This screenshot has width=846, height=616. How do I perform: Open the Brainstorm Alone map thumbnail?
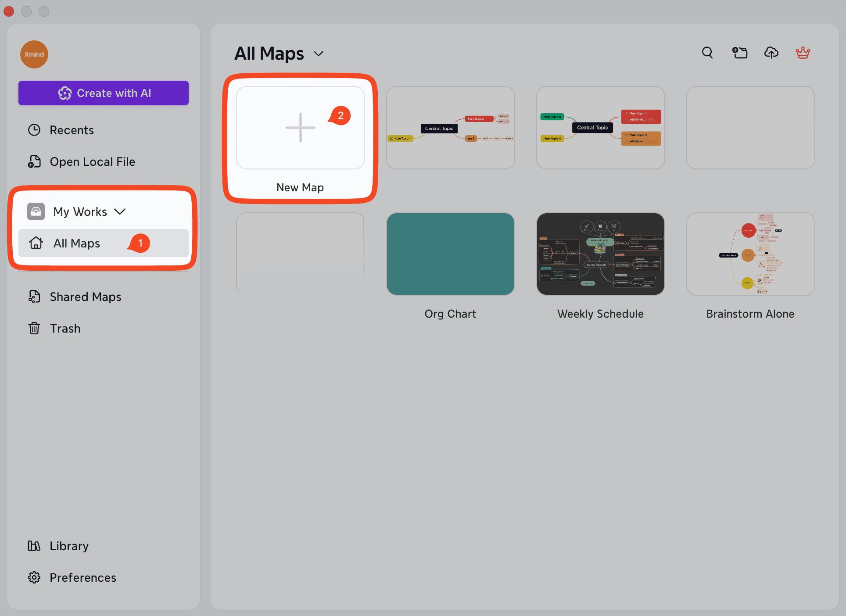(x=750, y=254)
